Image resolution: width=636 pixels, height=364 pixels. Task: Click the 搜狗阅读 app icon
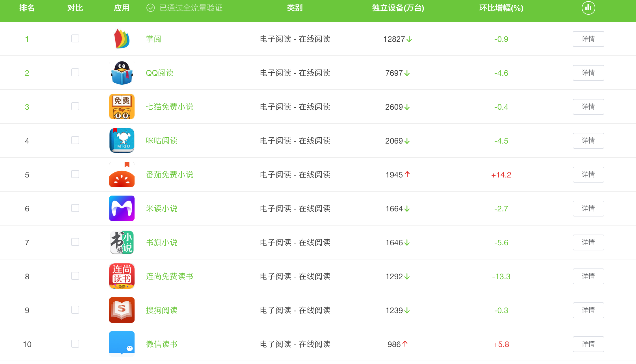[122, 310]
